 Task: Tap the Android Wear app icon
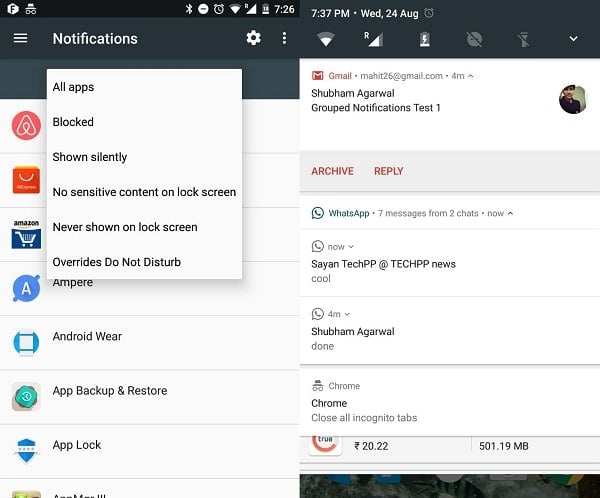coord(26,342)
